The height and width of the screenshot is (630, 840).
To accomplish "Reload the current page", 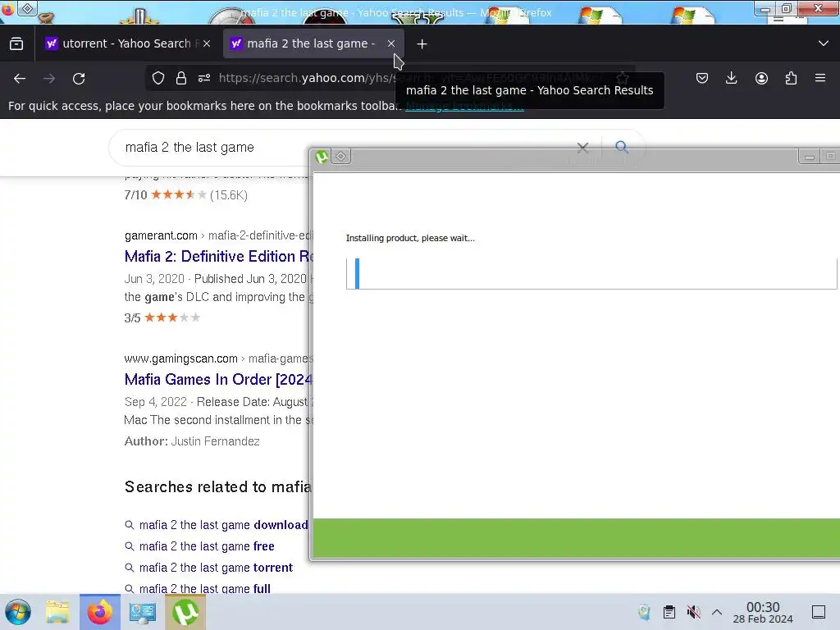I will coord(79,79).
